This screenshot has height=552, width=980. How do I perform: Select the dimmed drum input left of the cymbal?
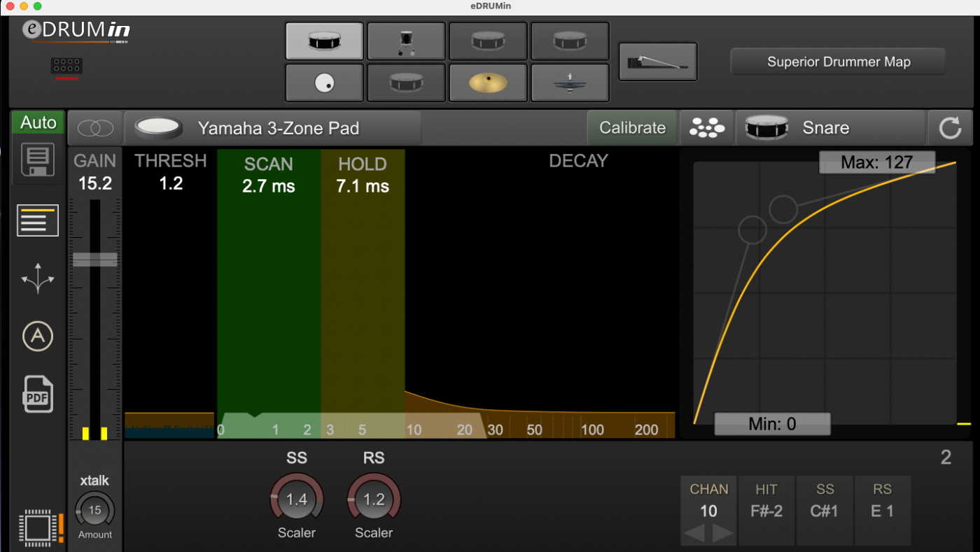coord(406,83)
